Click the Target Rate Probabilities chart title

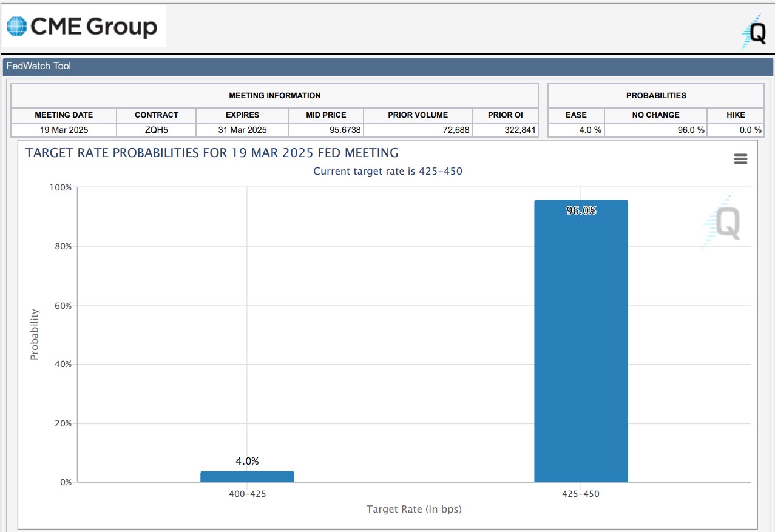click(212, 153)
